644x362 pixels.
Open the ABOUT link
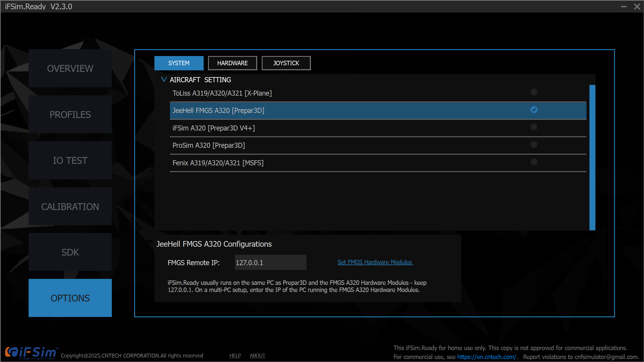257,355
